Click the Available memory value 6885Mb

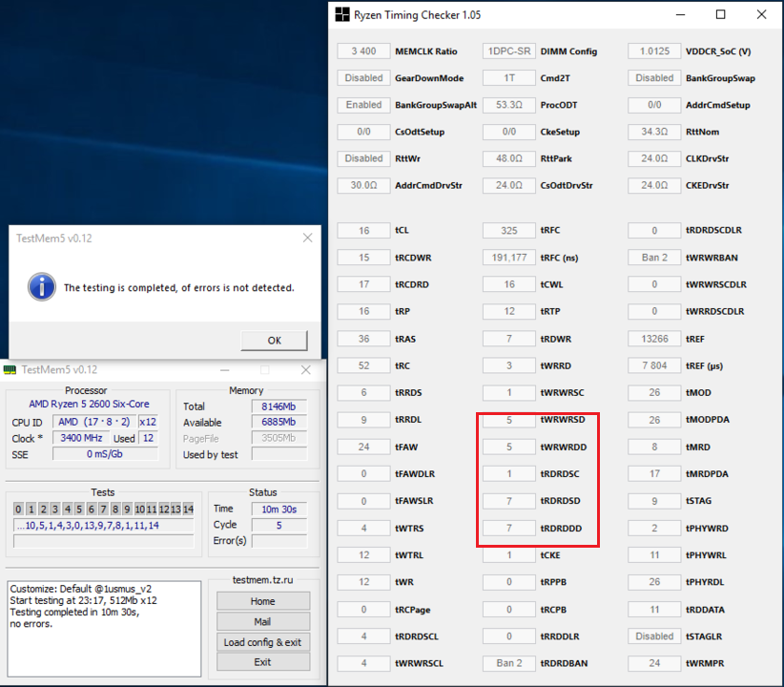[279, 422]
